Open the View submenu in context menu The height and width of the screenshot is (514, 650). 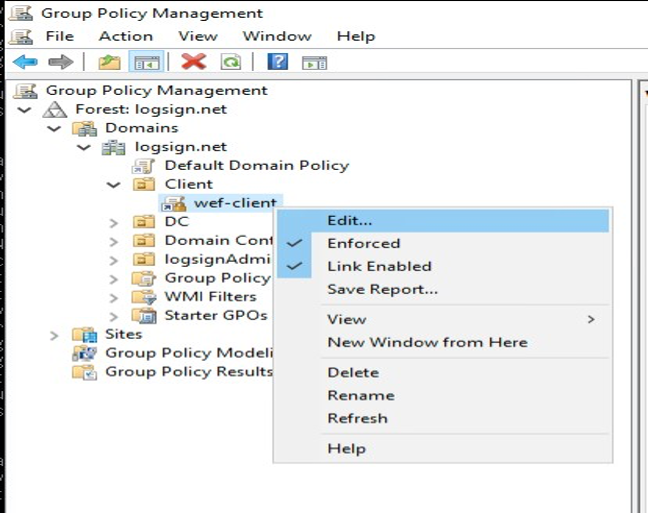coord(443,320)
